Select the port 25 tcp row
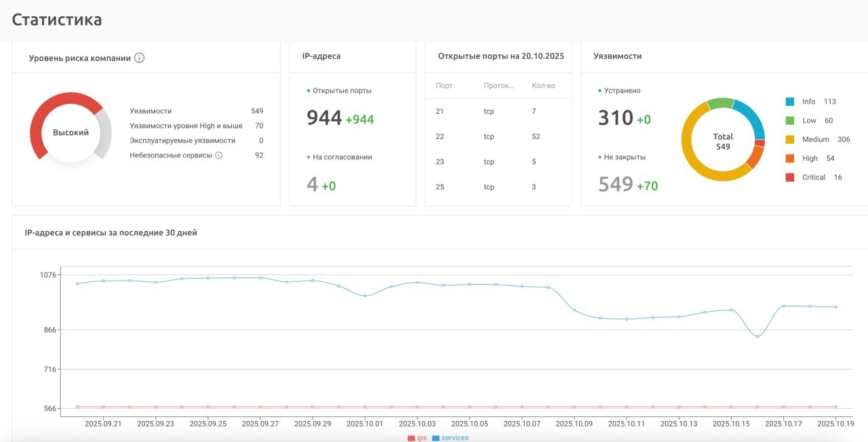Screen dimensions: 868x442 click(x=498, y=186)
